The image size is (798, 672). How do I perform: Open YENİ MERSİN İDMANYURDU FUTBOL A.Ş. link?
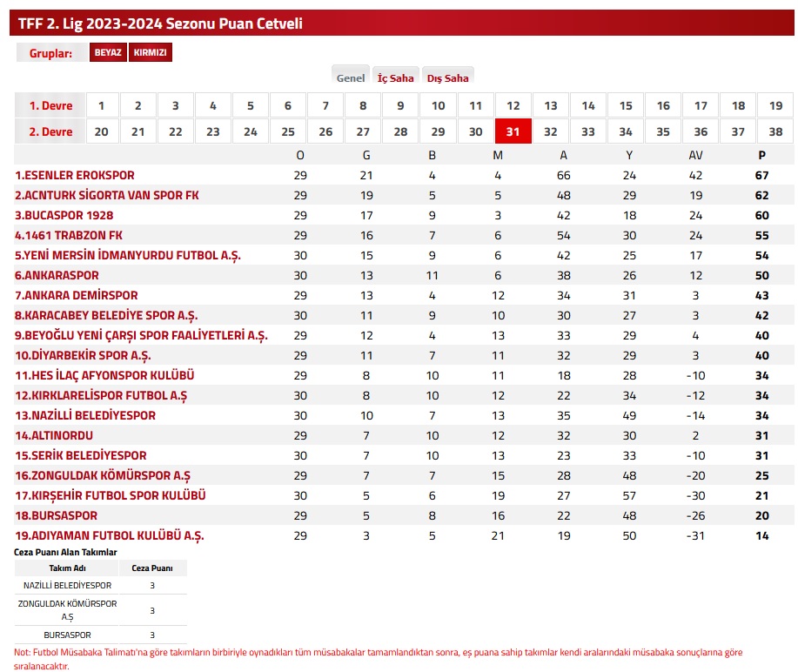tap(128, 255)
